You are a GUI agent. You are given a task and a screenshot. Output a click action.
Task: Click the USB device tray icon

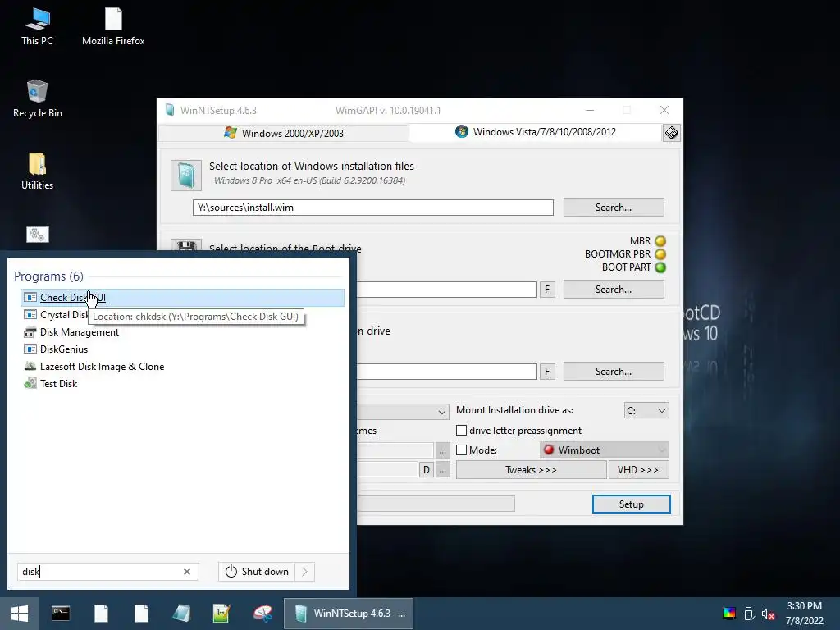click(750, 614)
